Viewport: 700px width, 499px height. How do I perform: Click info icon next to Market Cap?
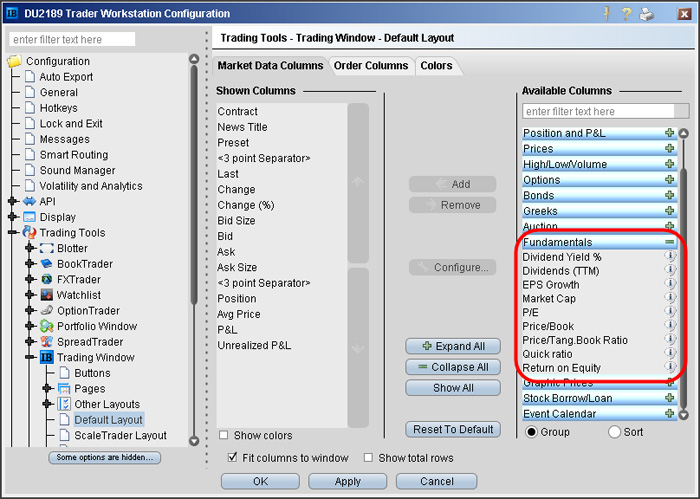click(670, 298)
